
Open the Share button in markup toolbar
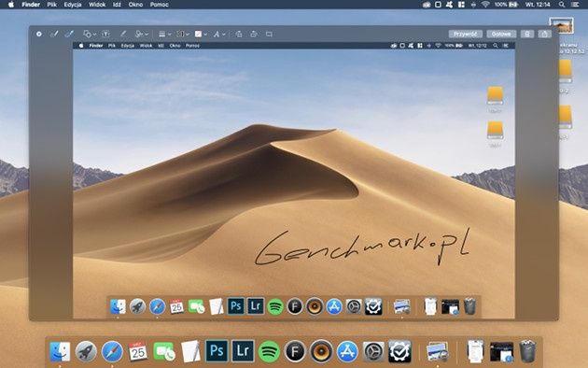coord(544,35)
